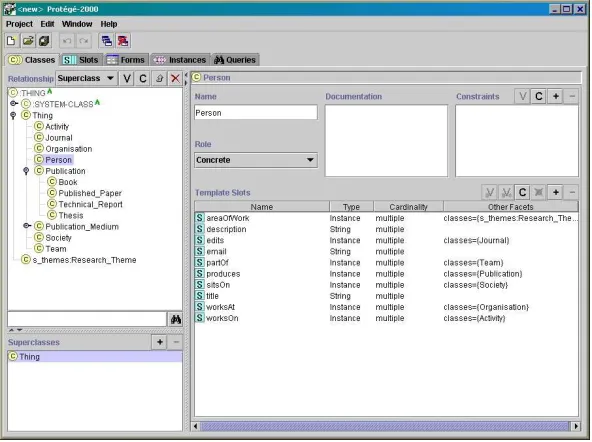Viewport: 592px width, 442px height.
Task: Click the Type column header
Action: tap(352, 207)
